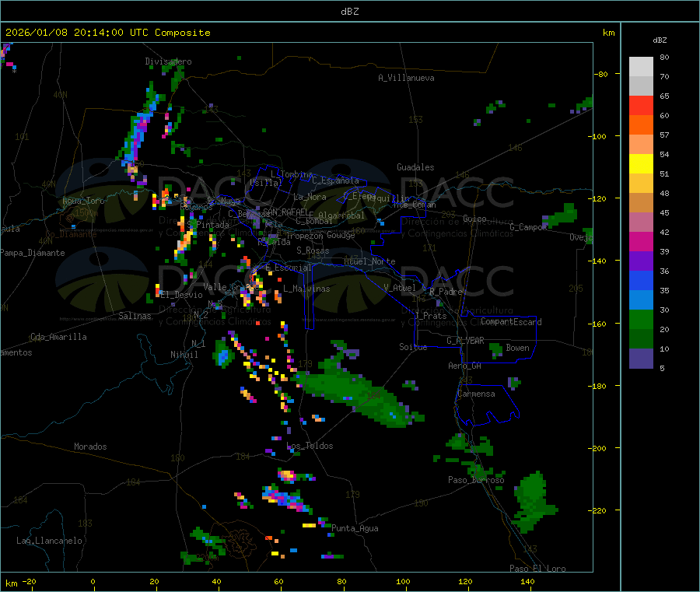
Task: Select the Goudge label
Action: (x=341, y=235)
